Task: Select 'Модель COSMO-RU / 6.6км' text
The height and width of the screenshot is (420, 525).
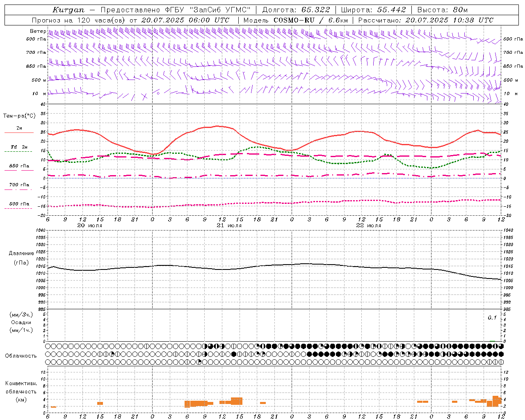Action: 295,20
